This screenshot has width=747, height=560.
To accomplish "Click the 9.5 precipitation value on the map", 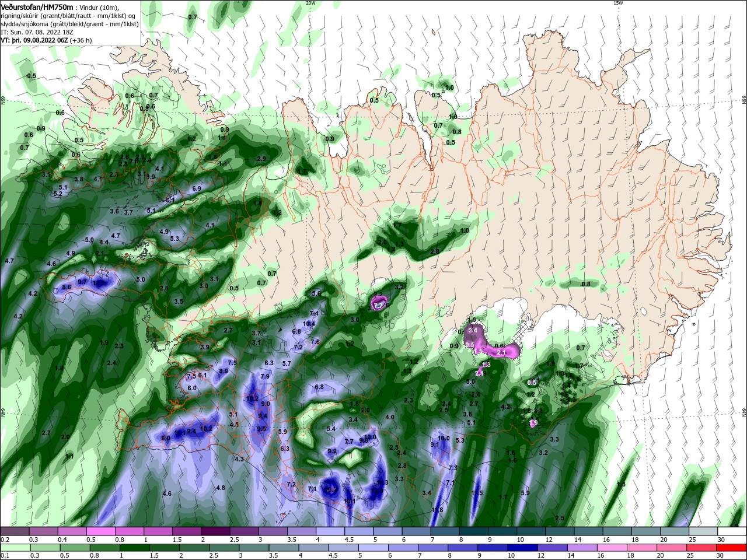I will (261, 429).
